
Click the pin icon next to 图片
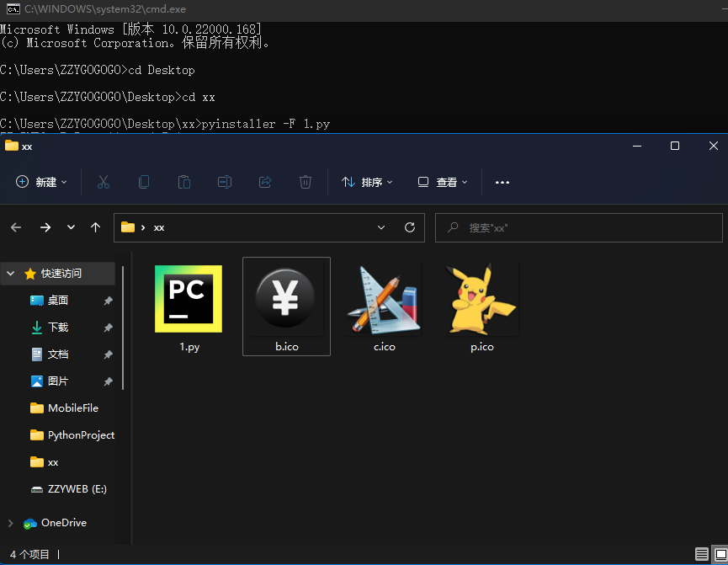(109, 381)
